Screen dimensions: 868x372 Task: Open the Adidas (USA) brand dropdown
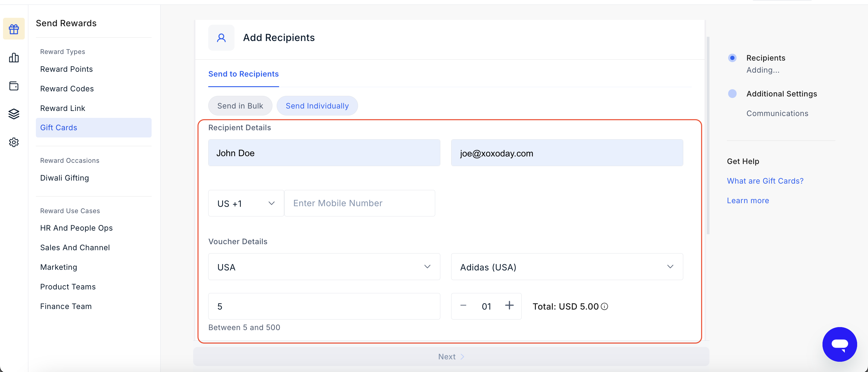567,266
